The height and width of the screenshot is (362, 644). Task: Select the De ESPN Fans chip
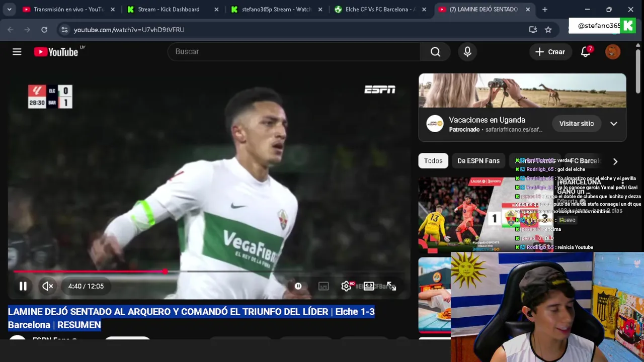478,161
